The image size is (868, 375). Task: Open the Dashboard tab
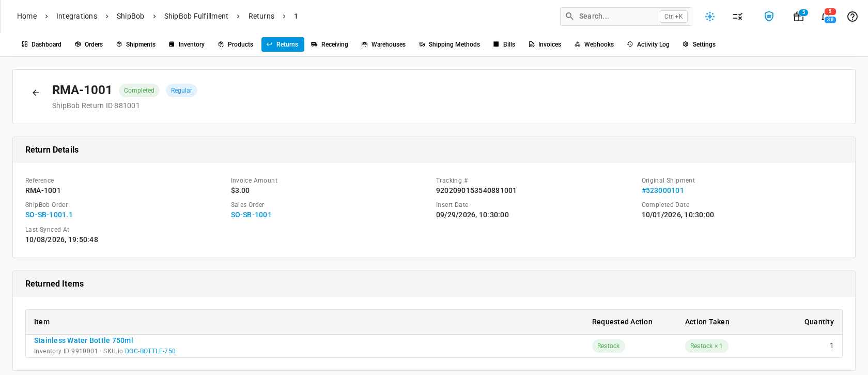[41, 44]
